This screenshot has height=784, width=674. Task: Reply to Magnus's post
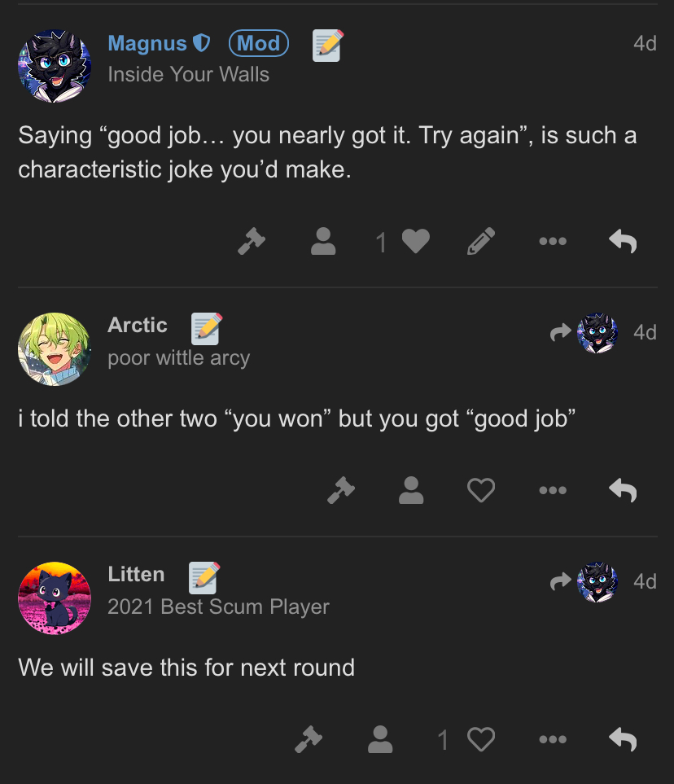tap(623, 241)
